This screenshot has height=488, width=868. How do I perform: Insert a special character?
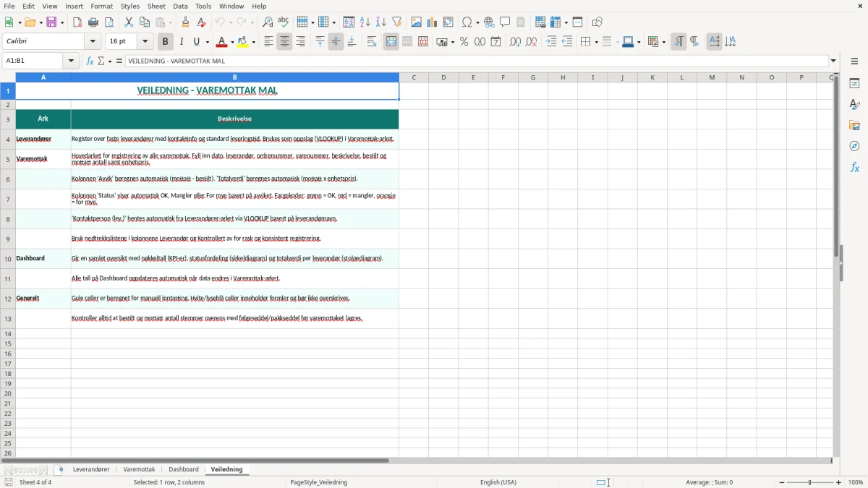coord(467,22)
